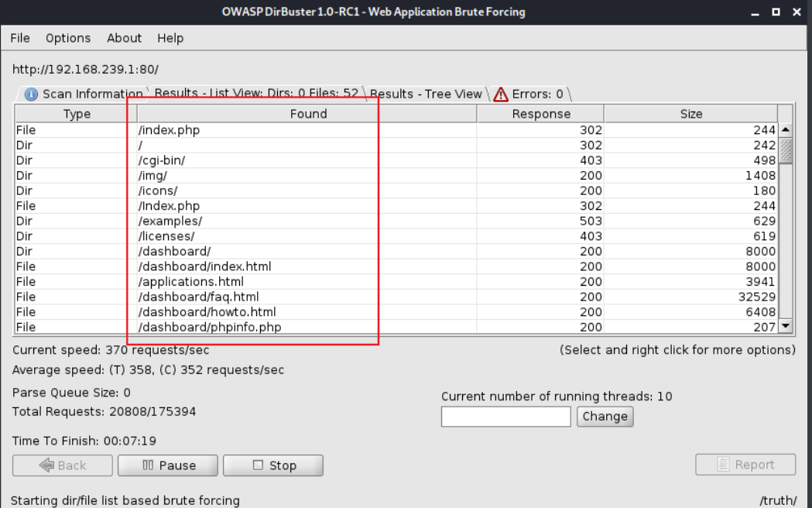This screenshot has width=812, height=508.
Task: Click the results list scrollbar thumb
Action: click(x=786, y=150)
